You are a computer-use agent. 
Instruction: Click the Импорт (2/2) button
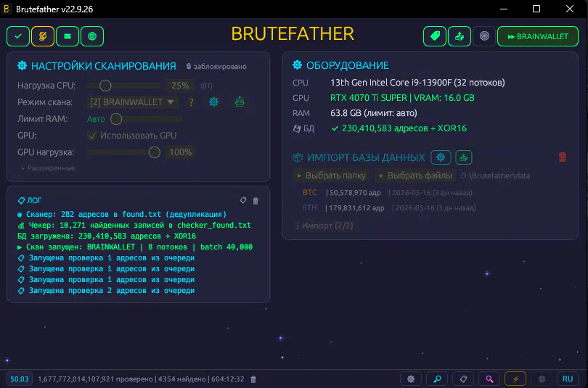(x=324, y=226)
